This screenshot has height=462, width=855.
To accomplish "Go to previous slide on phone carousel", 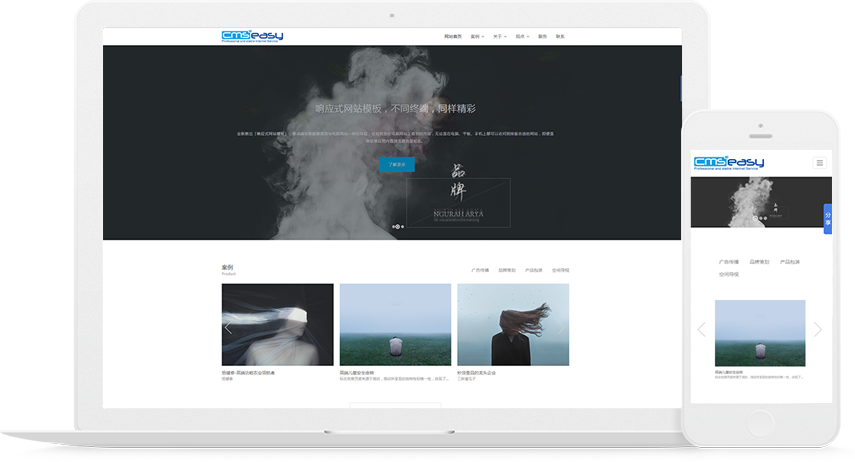I will (x=701, y=329).
